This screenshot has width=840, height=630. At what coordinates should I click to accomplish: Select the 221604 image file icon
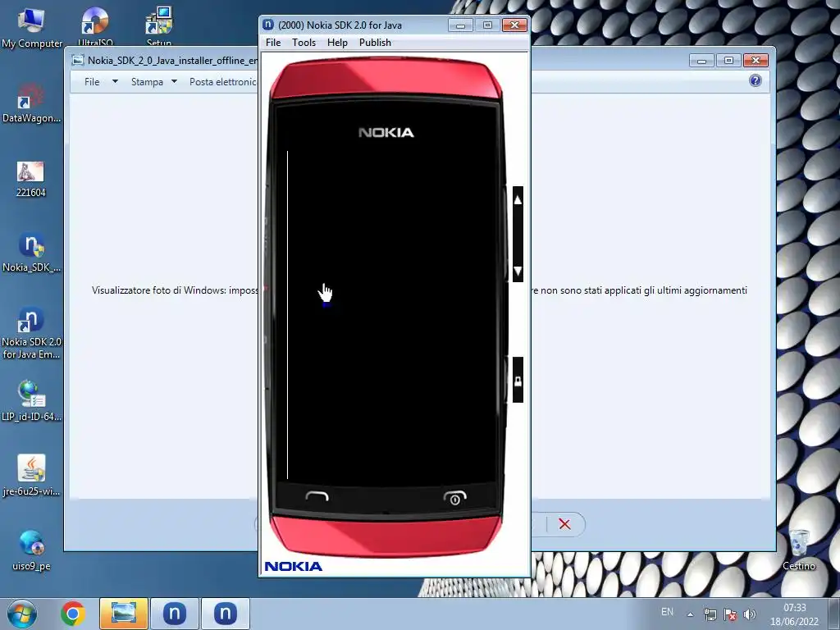30,179
